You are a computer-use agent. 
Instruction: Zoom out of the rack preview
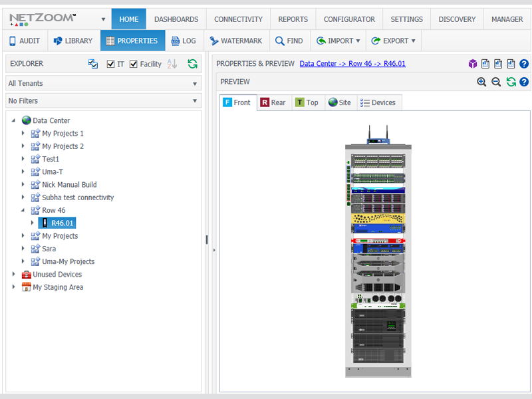pos(496,82)
